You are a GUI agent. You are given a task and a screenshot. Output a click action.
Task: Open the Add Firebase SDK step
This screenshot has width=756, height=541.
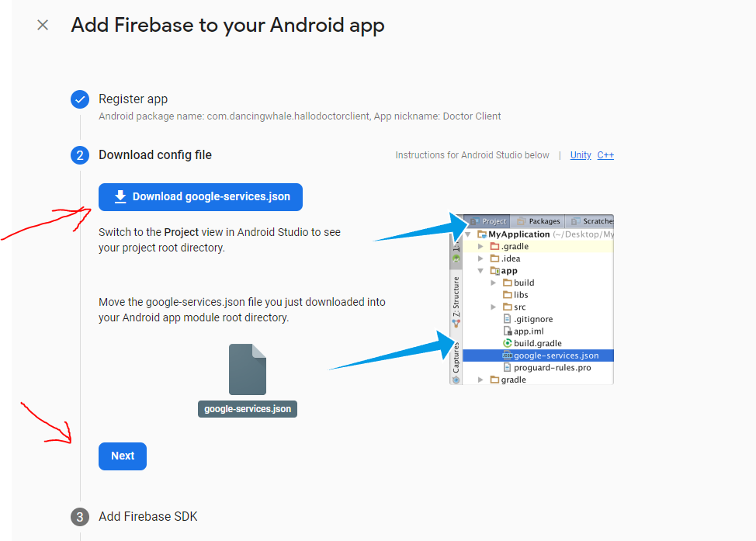(147, 517)
